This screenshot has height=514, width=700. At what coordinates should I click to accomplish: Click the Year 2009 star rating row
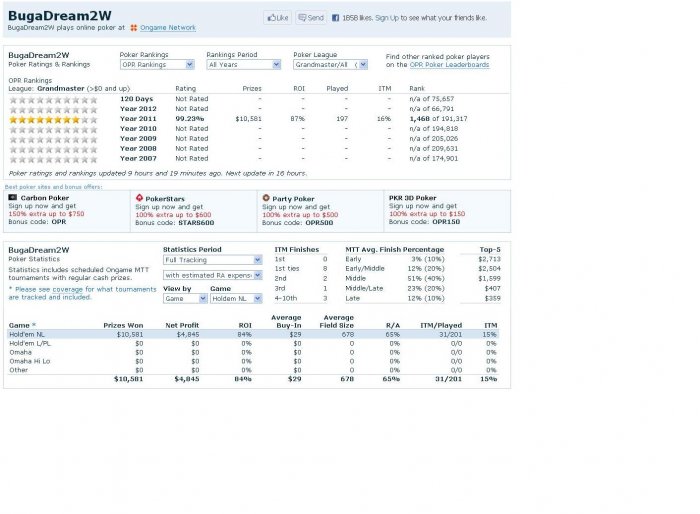pos(53,139)
